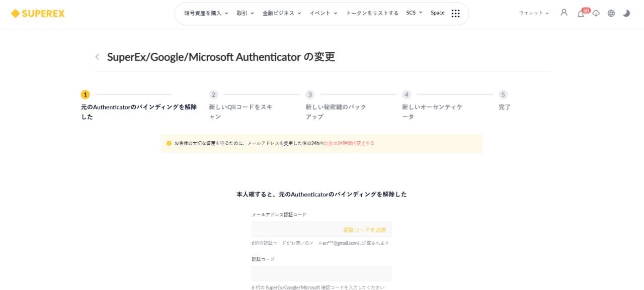Click the warning info icon in the notice banner
644x290 pixels.
168,143
